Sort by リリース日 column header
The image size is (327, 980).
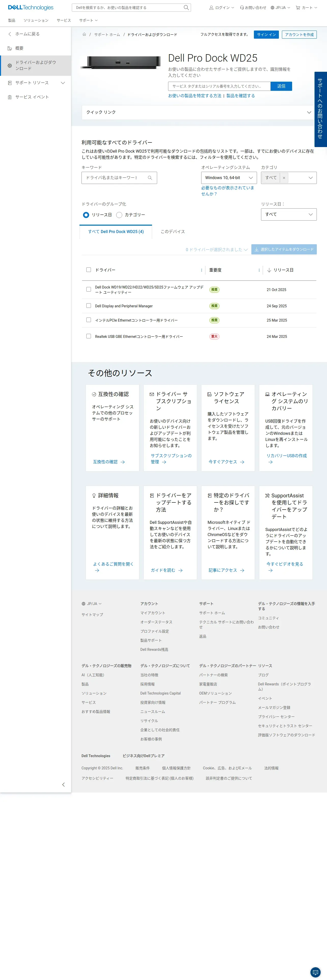coord(283,270)
